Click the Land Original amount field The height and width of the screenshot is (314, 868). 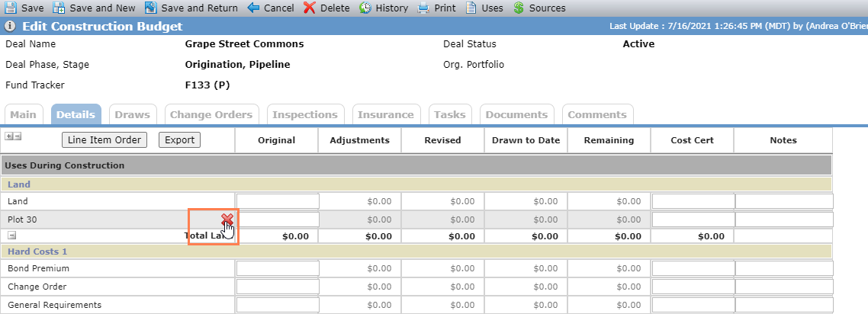click(x=278, y=201)
